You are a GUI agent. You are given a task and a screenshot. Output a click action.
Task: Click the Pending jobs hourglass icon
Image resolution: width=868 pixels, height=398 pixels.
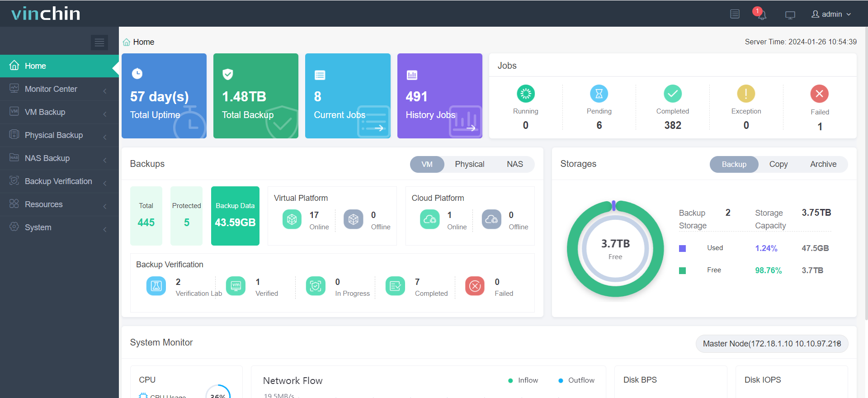tap(599, 94)
